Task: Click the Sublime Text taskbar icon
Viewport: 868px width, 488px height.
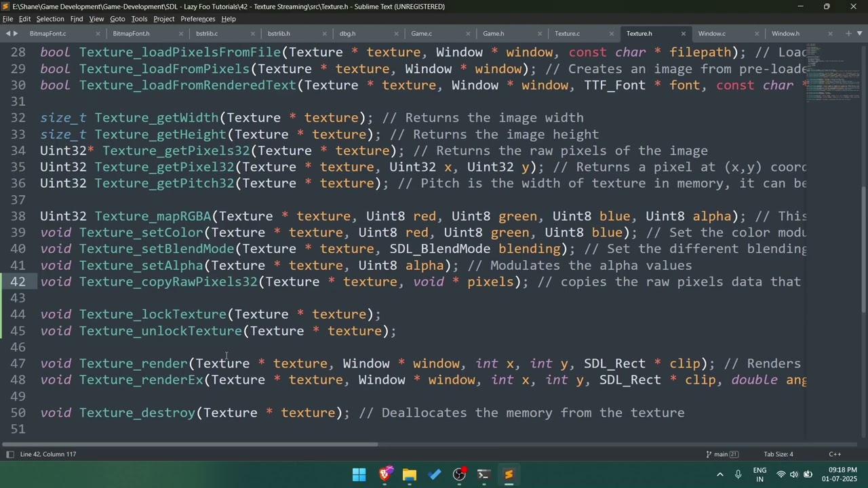Action: (x=509, y=474)
